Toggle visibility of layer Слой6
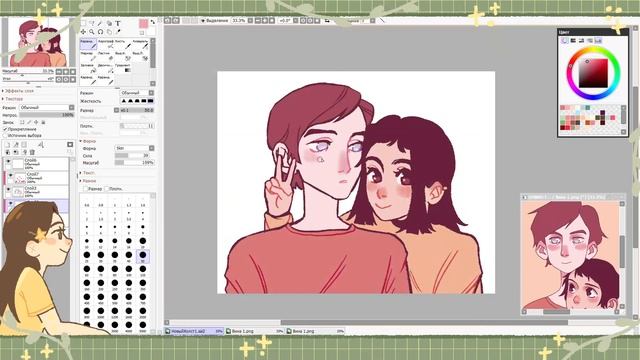This screenshot has height=360, width=640. pyautogui.click(x=9, y=161)
